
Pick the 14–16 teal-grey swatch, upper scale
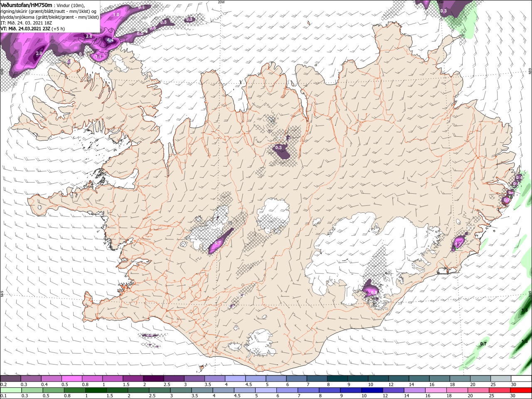pos(419,378)
